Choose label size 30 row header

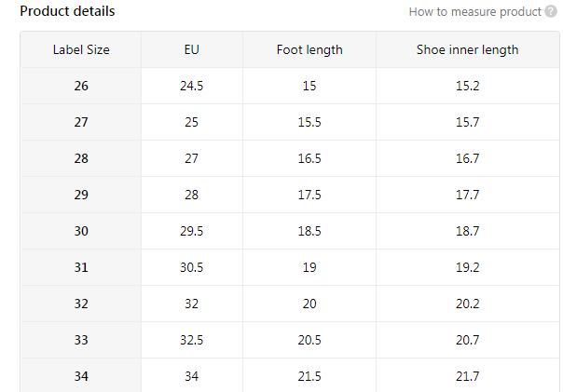coord(81,231)
